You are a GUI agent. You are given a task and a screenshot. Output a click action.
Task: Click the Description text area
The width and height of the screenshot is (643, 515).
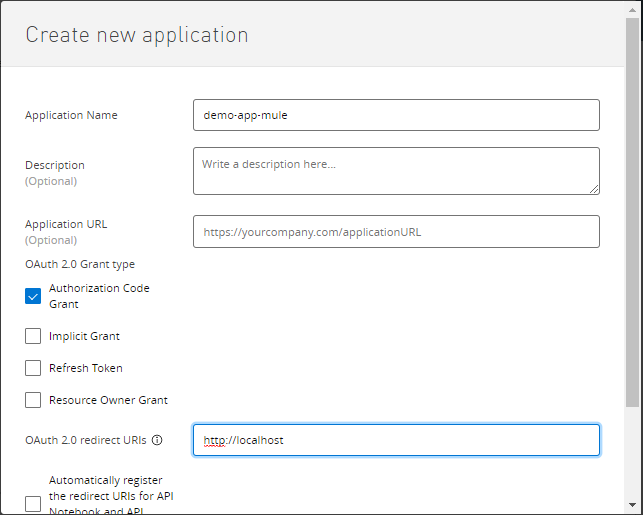coord(396,171)
